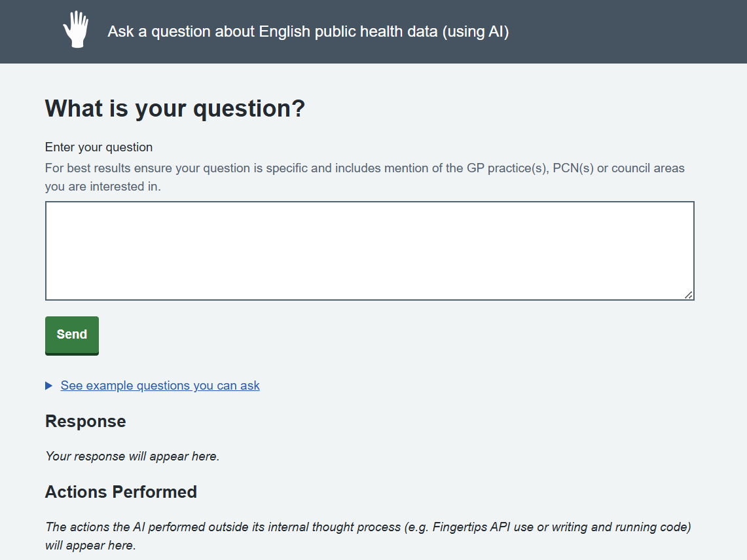Open 'See example questions you can ask'
Image resolution: width=747 pixels, height=560 pixels.
[160, 386]
